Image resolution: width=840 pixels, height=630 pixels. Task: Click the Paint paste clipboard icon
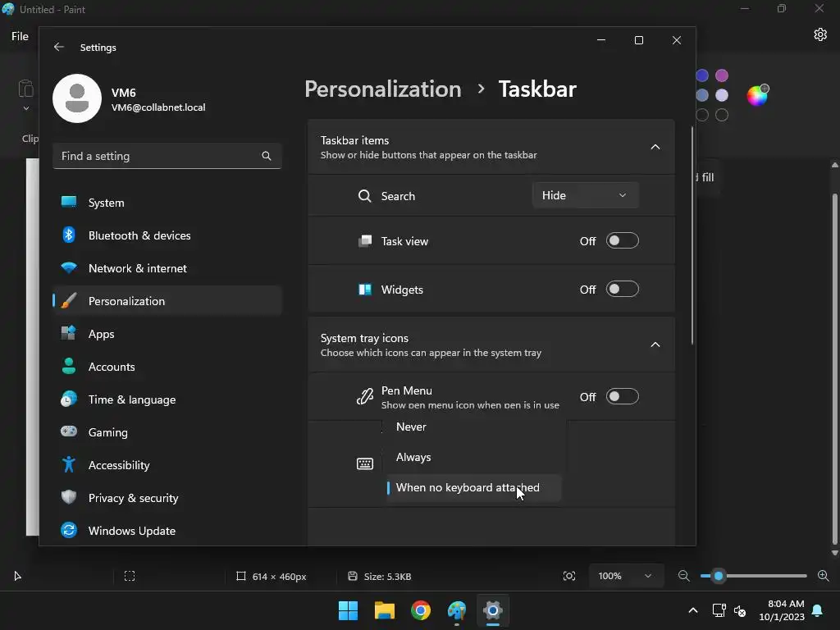25,89
